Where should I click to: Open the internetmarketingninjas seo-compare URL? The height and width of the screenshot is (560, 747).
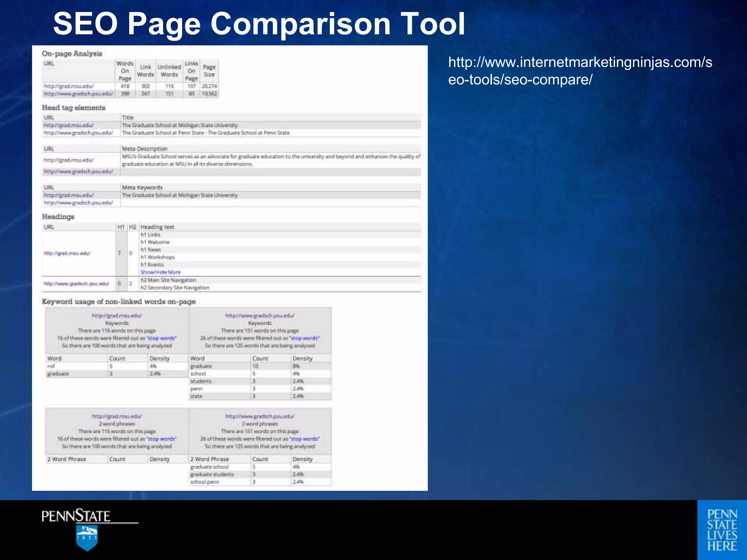(x=580, y=71)
